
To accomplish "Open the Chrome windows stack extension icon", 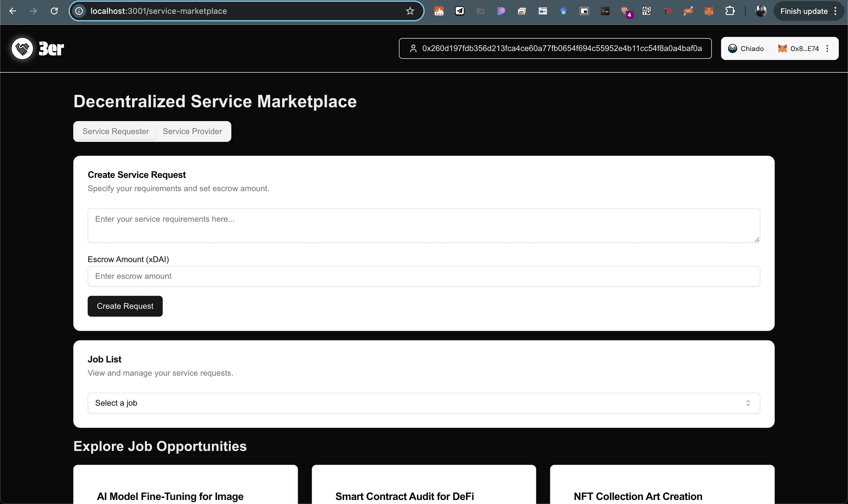I will click(x=522, y=11).
